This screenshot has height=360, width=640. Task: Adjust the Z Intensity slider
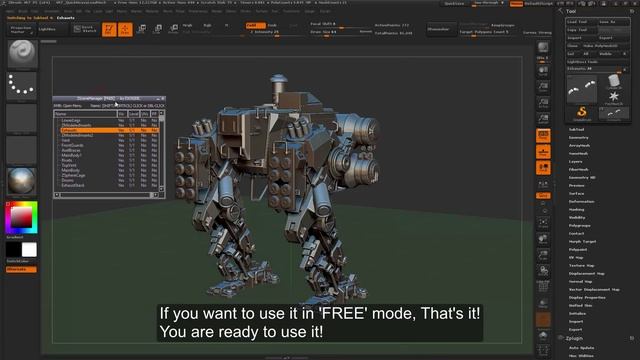tap(277, 32)
